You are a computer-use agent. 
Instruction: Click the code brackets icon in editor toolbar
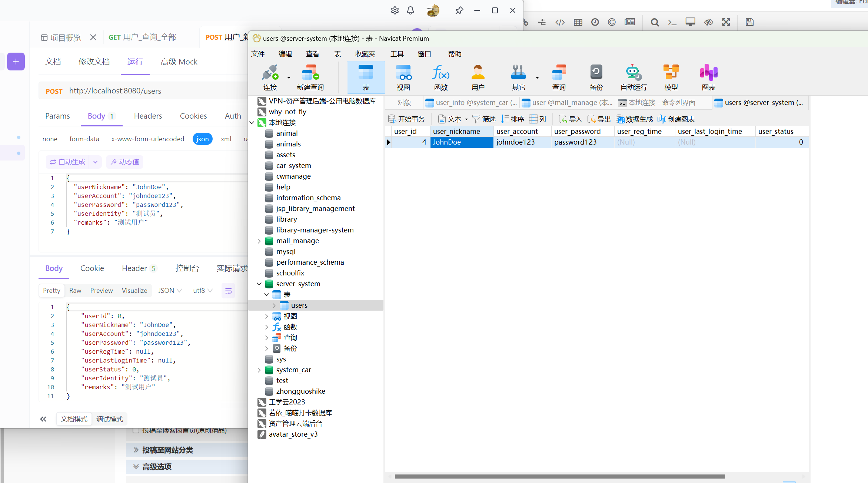(x=560, y=22)
